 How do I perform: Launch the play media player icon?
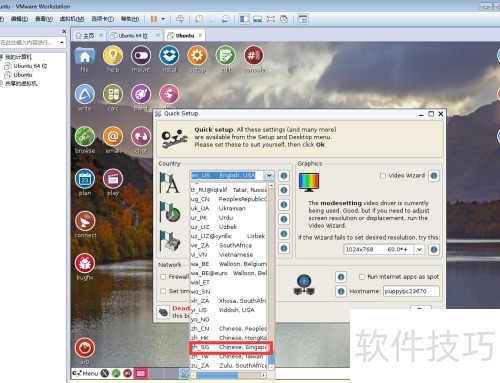click(x=113, y=179)
